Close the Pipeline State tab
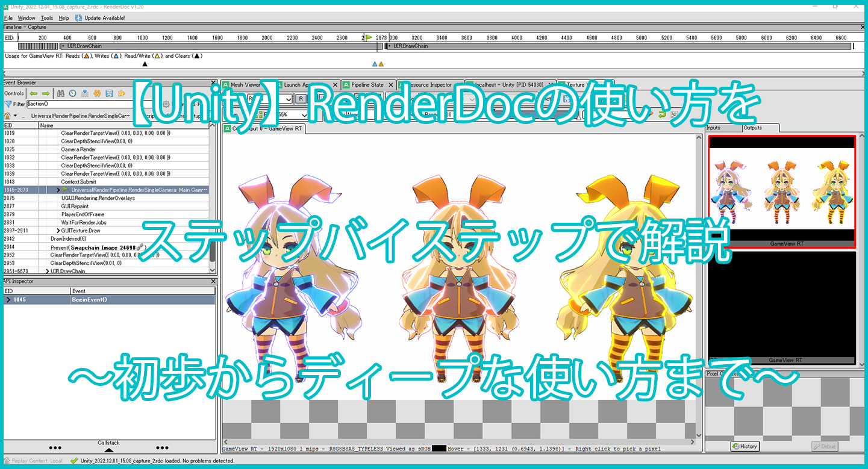This screenshot has height=469, width=868. click(390, 85)
